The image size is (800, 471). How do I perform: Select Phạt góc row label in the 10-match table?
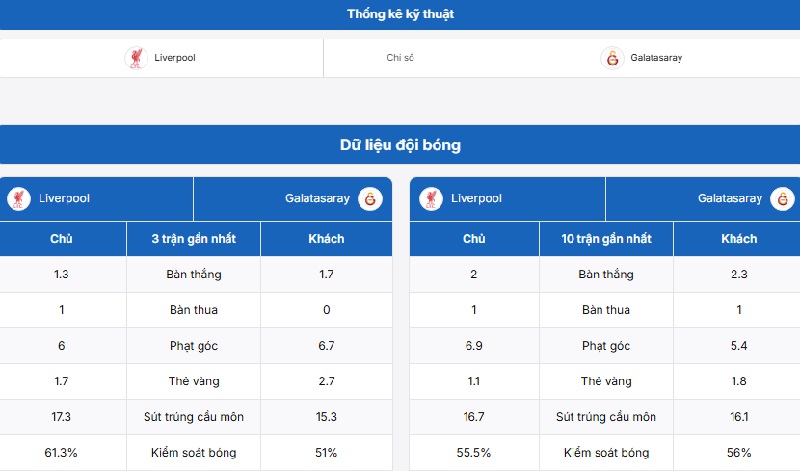click(x=606, y=345)
